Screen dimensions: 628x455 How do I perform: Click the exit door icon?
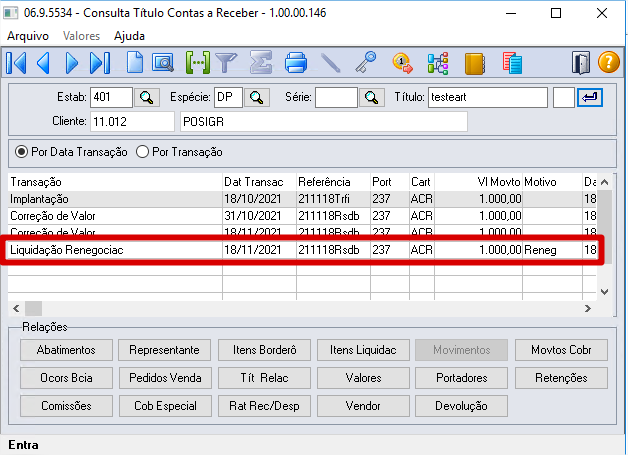click(581, 63)
